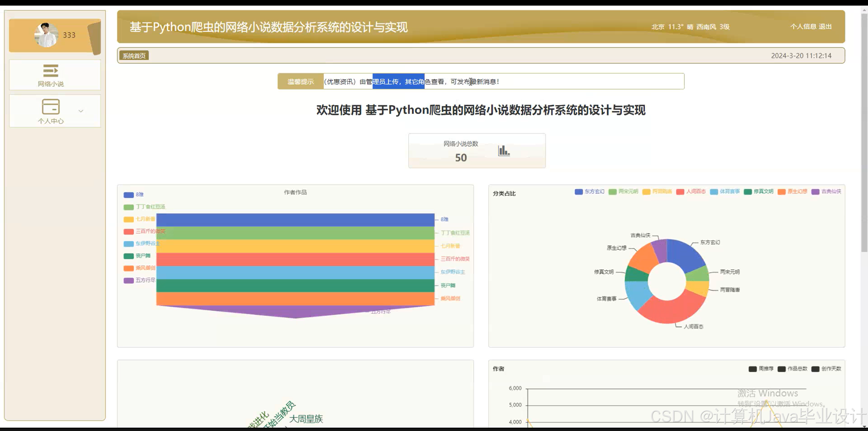
Task: Toggle 体育赛事 legend item
Action: (724, 192)
